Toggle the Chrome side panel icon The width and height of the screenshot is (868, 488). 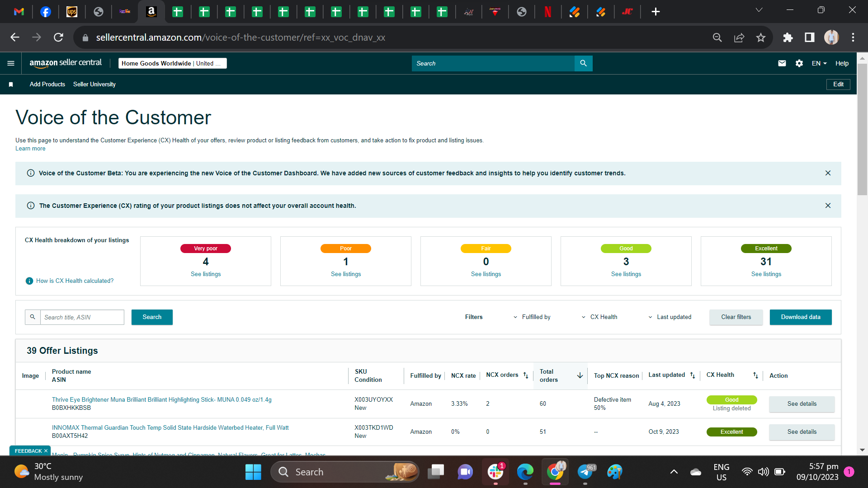810,38
